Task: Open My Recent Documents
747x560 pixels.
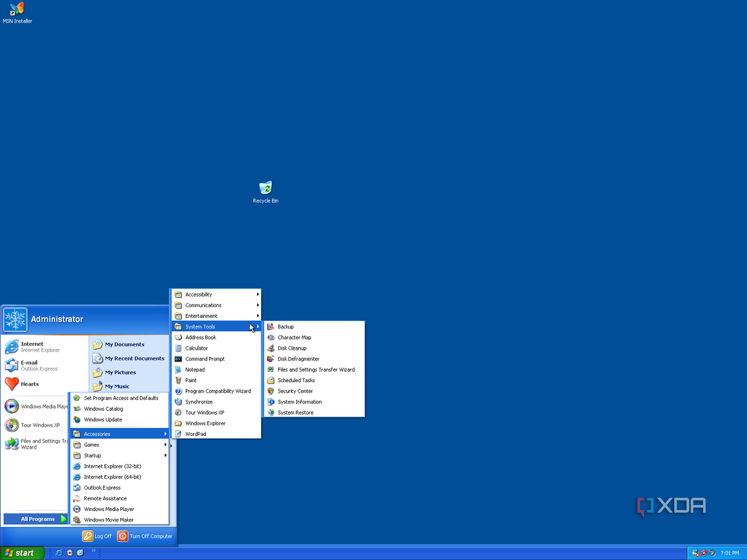Action: point(129,358)
